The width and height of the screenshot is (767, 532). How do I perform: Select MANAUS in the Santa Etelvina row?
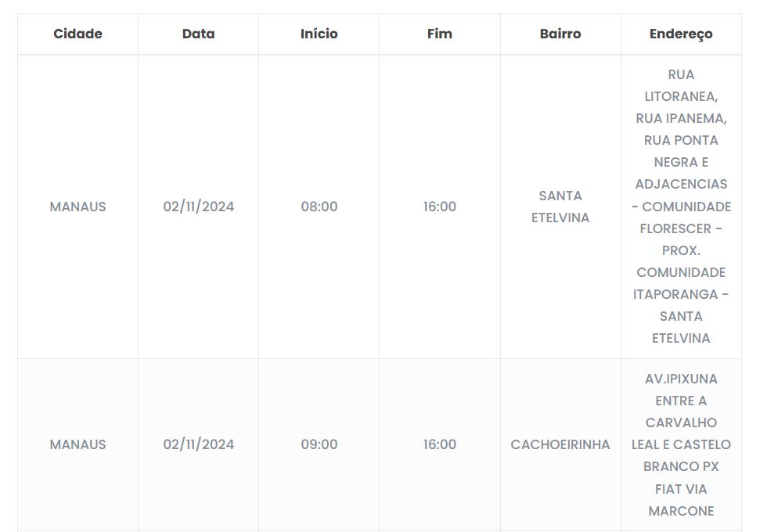[77, 207]
